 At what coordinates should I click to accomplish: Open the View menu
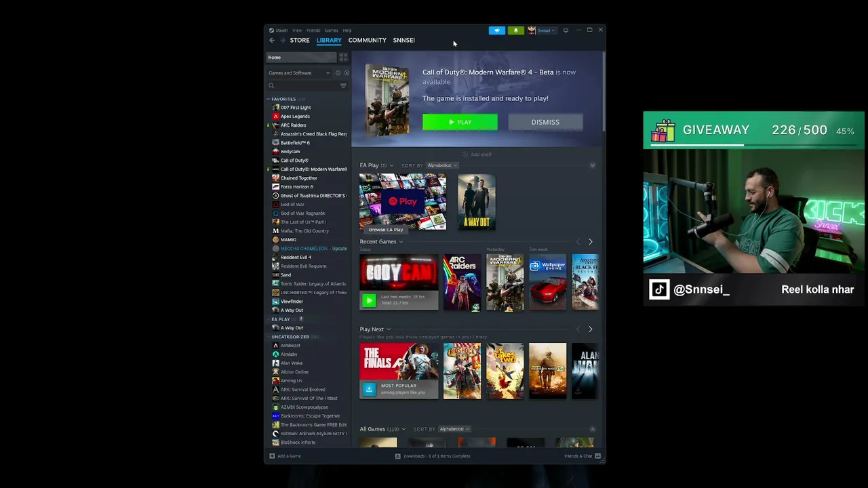pyautogui.click(x=297, y=30)
